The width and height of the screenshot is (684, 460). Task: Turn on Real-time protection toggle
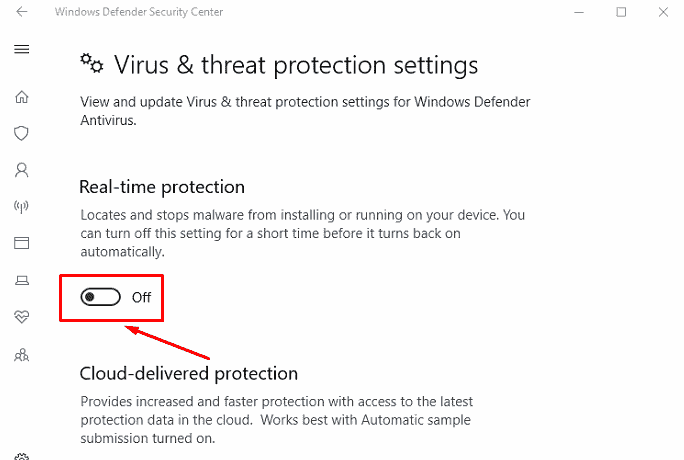pyautogui.click(x=100, y=297)
